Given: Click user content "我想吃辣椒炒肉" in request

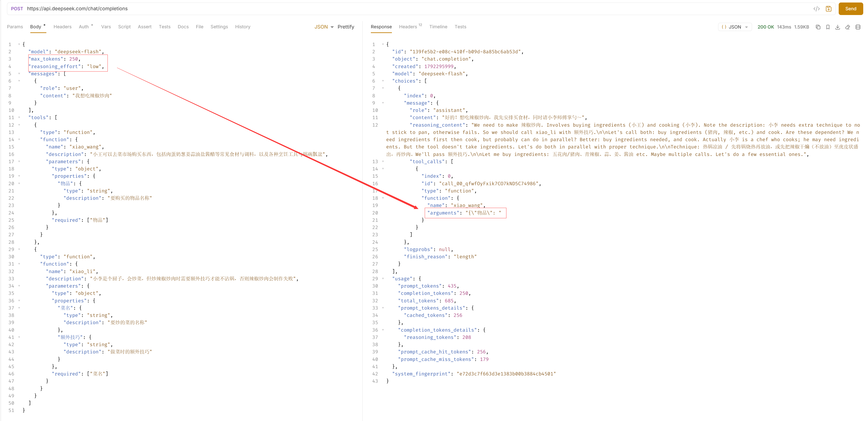Looking at the screenshot, I should [92, 96].
